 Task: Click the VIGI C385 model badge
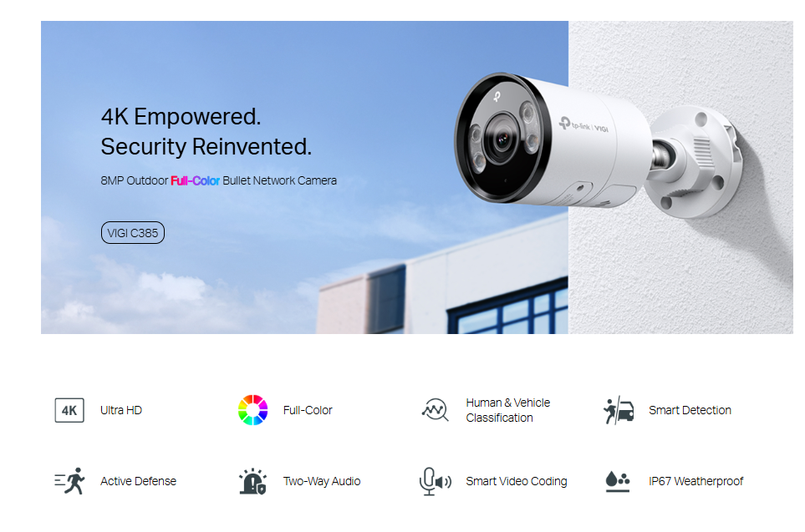132,233
